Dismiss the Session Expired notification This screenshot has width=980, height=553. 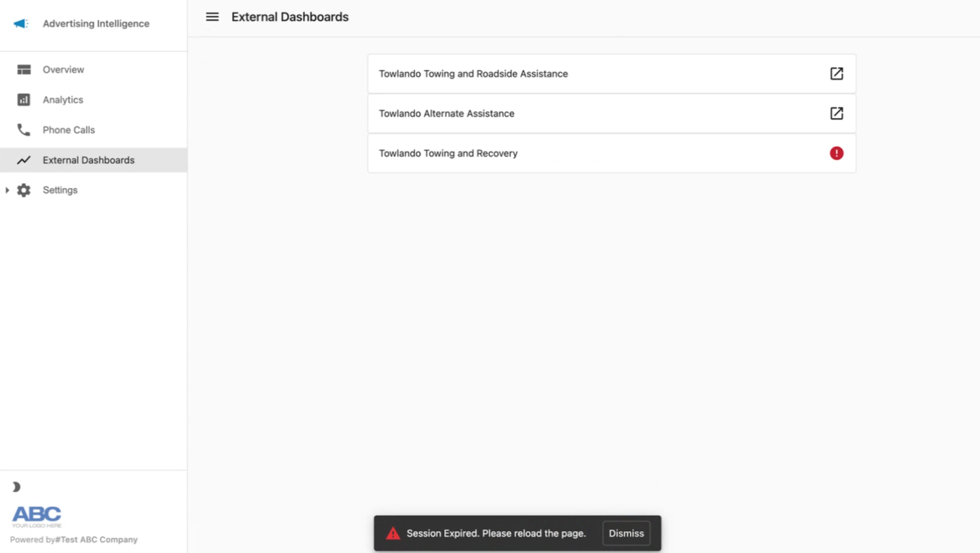pos(626,533)
